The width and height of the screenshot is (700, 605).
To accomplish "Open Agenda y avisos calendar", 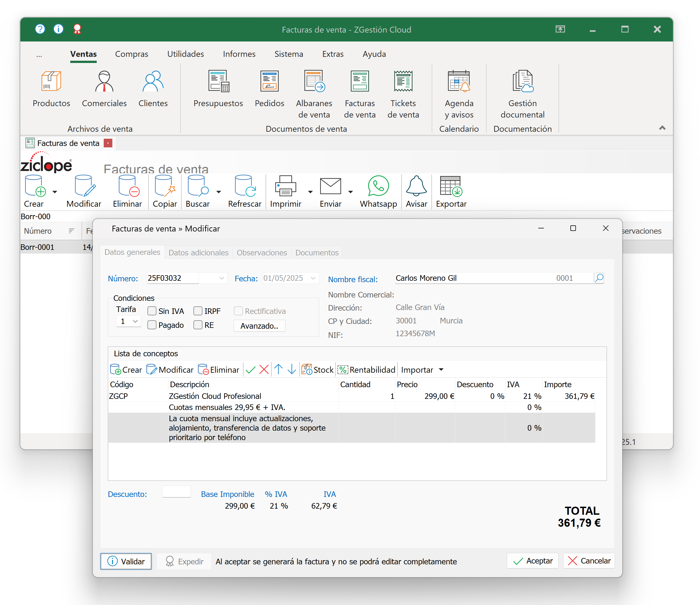I will coord(459,94).
